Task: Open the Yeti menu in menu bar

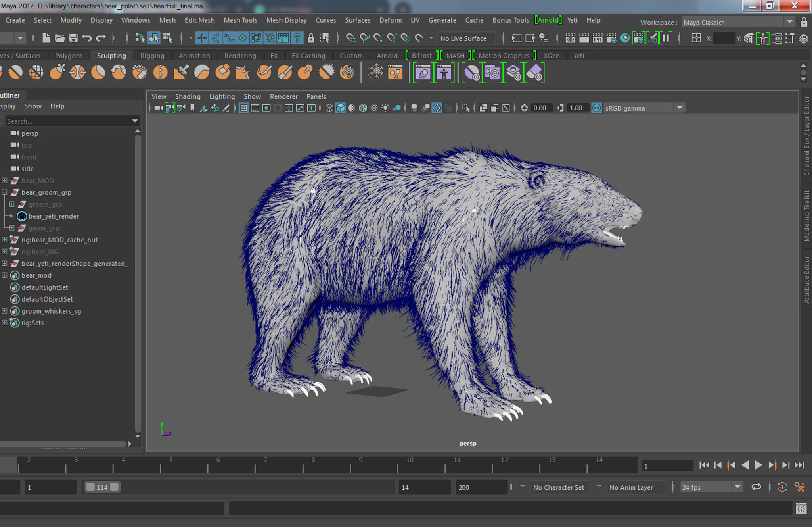Action: pos(572,20)
